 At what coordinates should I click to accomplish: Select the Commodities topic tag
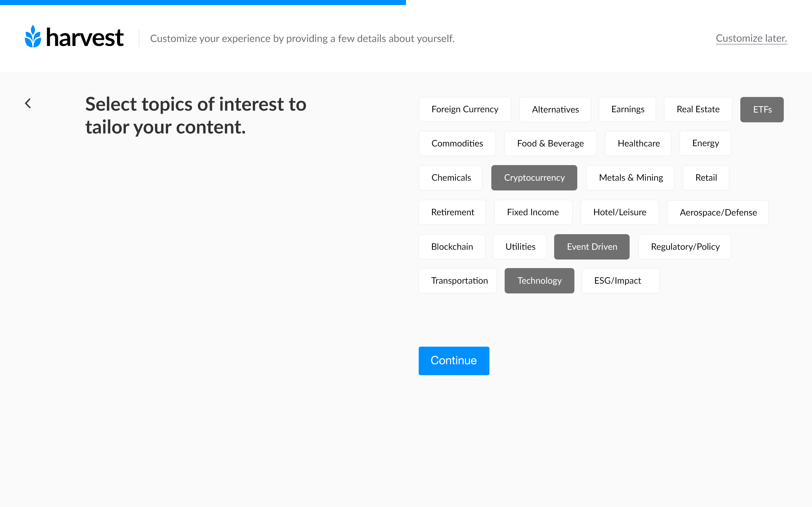tap(456, 143)
